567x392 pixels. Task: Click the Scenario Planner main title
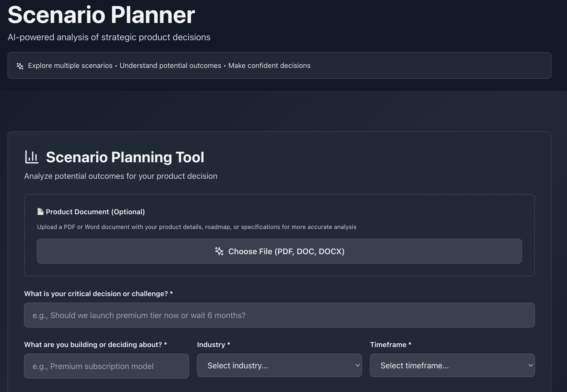101,15
